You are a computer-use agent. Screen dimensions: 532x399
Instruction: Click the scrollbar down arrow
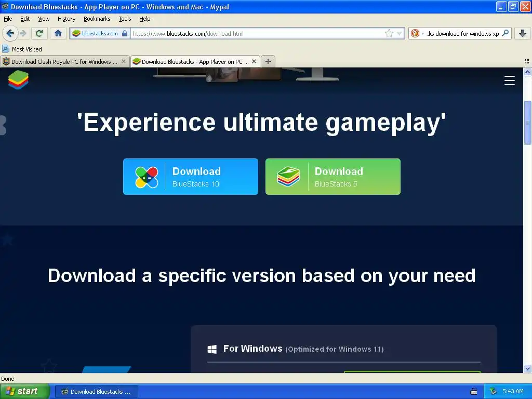coord(527,369)
